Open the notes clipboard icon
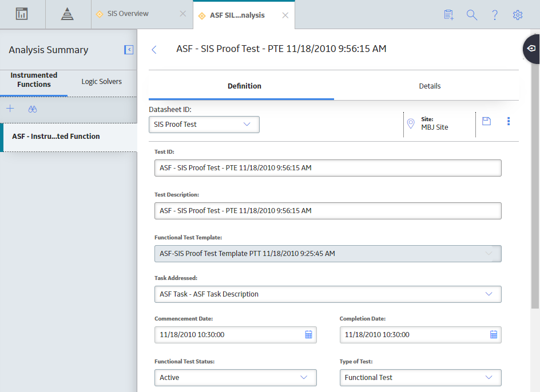The width and height of the screenshot is (540, 392). point(448,15)
